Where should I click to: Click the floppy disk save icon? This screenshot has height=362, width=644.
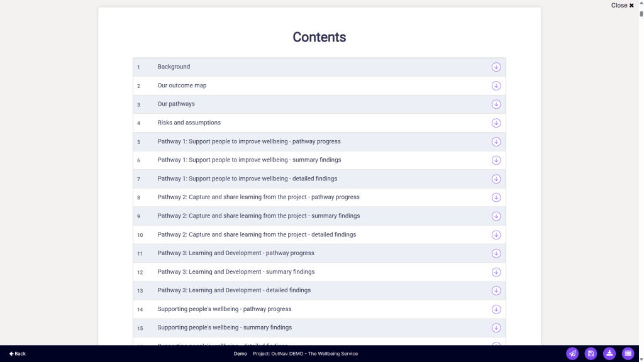click(591, 354)
